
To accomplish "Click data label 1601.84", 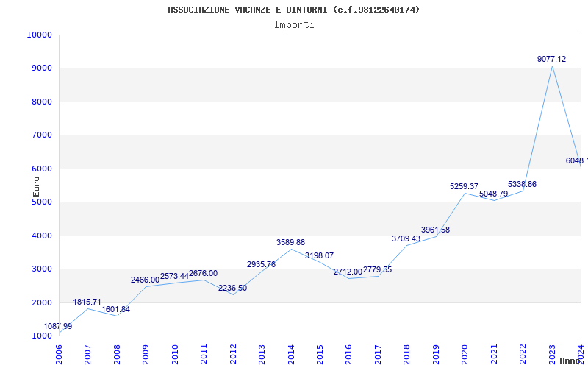I will (116, 309).
